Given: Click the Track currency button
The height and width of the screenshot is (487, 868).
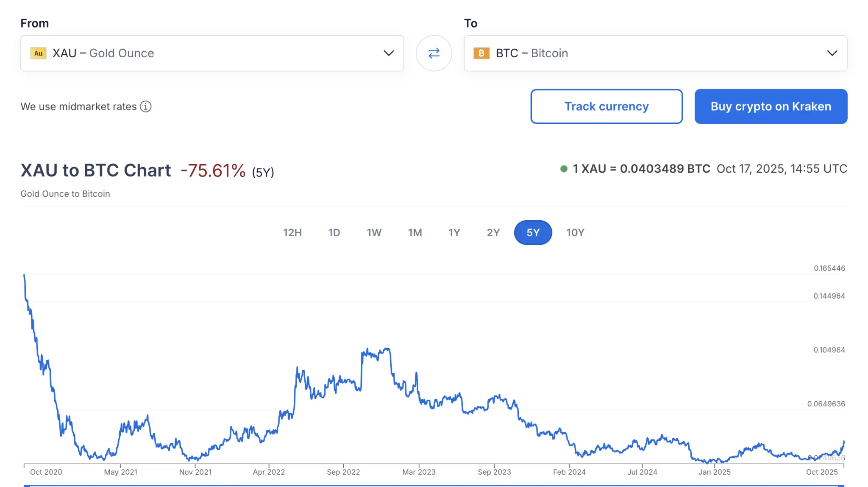Looking at the screenshot, I should tap(606, 106).
